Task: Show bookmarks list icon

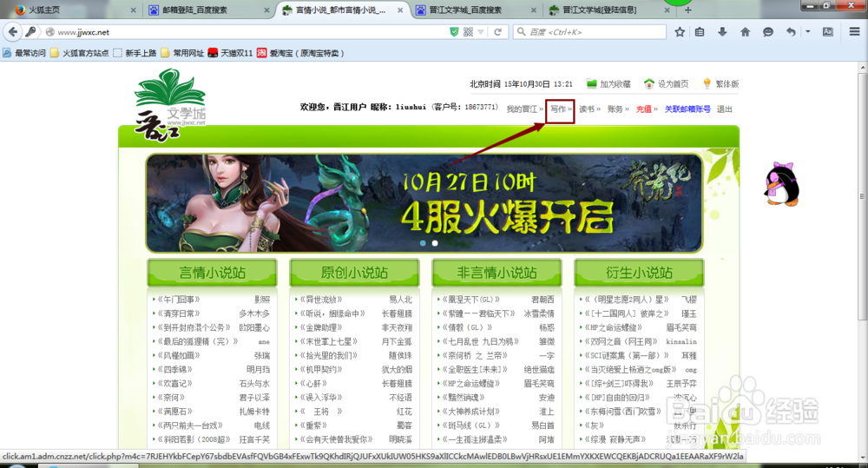Action: click(x=700, y=32)
